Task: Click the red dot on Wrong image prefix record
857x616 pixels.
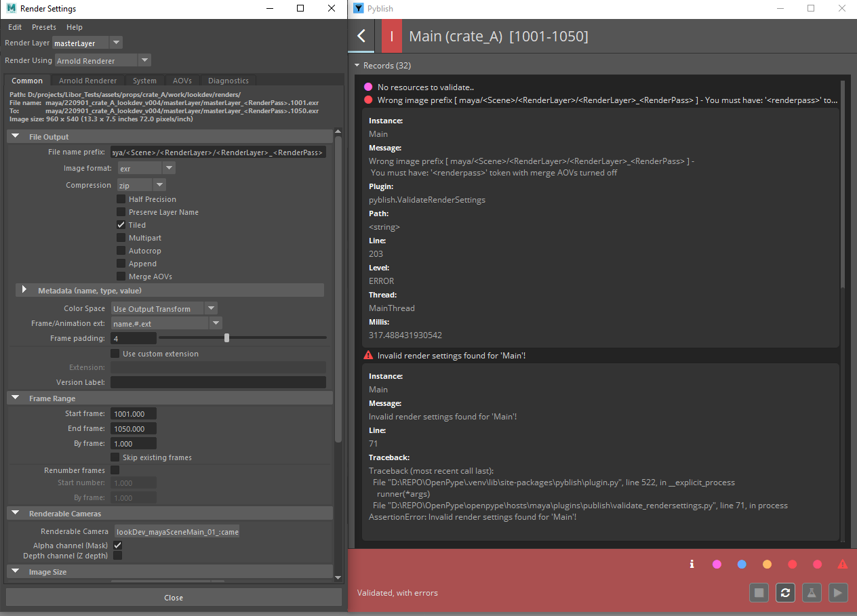Action: click(x=368, y=100)
